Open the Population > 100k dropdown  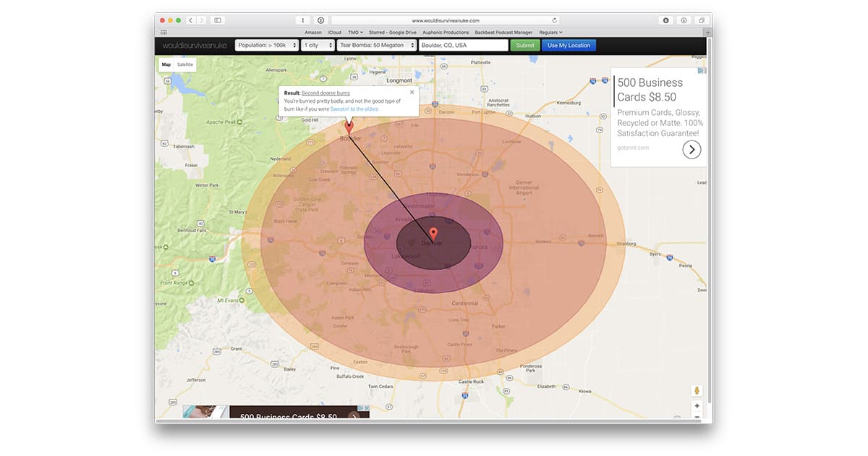coord(266,45)
